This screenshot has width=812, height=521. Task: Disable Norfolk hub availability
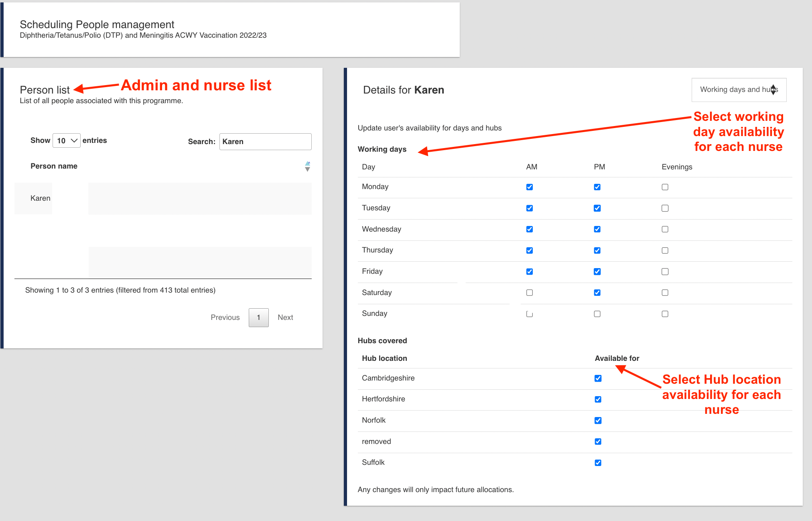[x=598, y=421]
